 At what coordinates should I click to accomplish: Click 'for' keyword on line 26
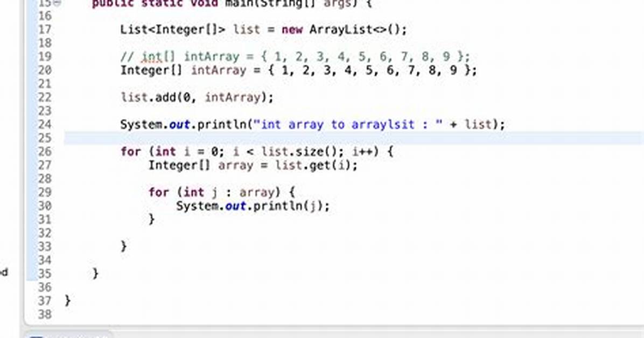[x=131, y=152]
